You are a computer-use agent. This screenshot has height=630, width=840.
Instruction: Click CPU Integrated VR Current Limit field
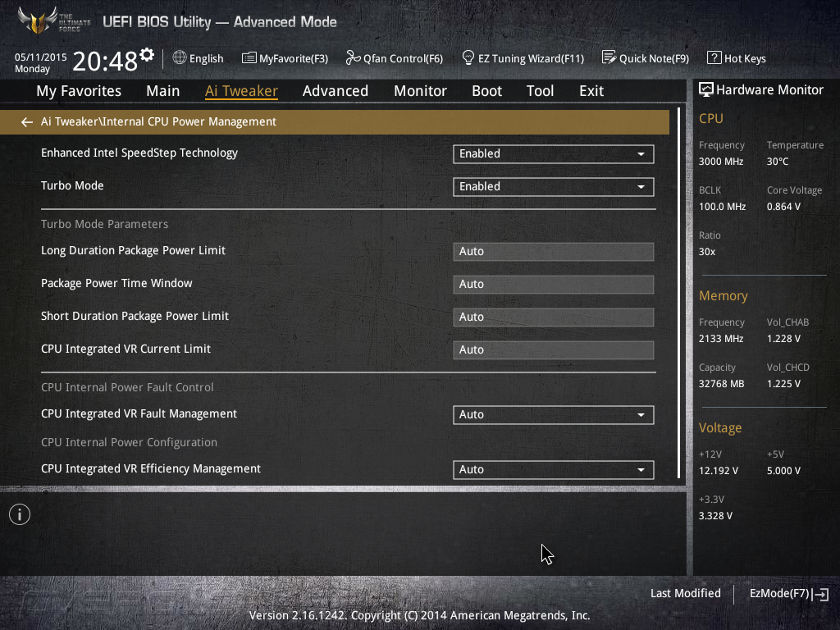tap(553, 349)
